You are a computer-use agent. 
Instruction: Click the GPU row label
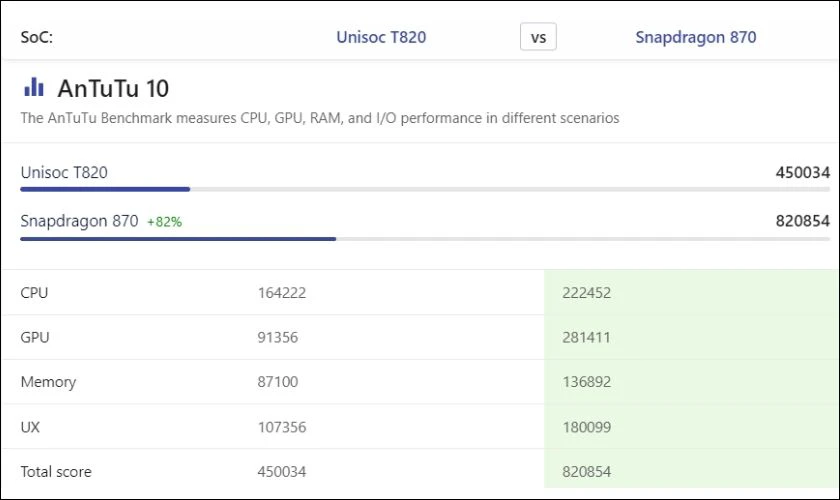[35, 337]
